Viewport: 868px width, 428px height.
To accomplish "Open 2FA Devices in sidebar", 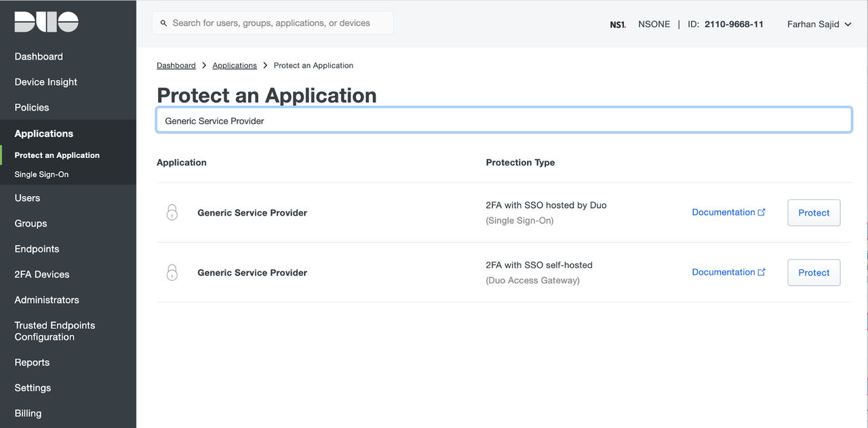I will click(x=42, y=274).
